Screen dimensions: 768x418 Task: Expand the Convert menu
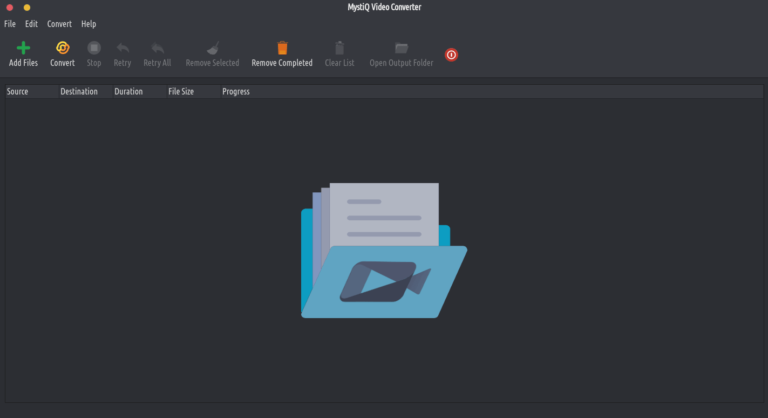tap(59, 23)
